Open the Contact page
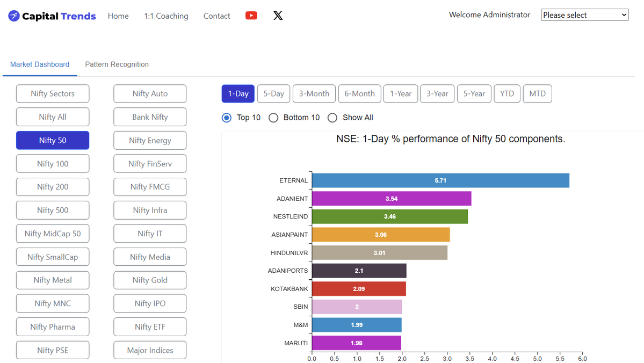 click(x=217, y=16)
